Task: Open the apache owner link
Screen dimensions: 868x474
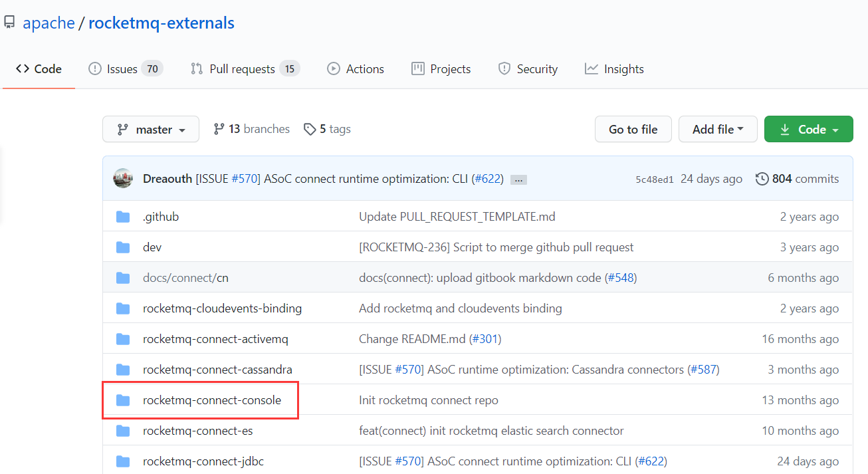Action: (49, 23)
